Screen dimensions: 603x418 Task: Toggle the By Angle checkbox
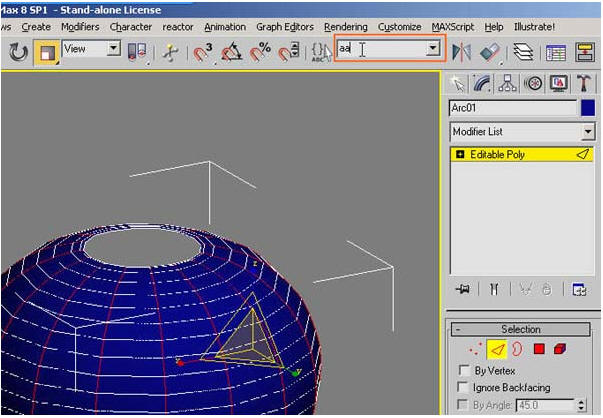pyautogui.click(x=463, y=405)
